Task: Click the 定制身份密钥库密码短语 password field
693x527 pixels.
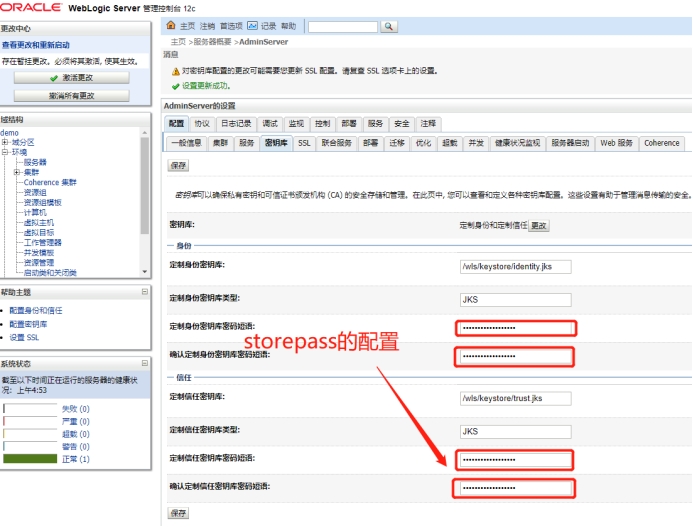Action: pyautogui.click(x=516, y=328)
